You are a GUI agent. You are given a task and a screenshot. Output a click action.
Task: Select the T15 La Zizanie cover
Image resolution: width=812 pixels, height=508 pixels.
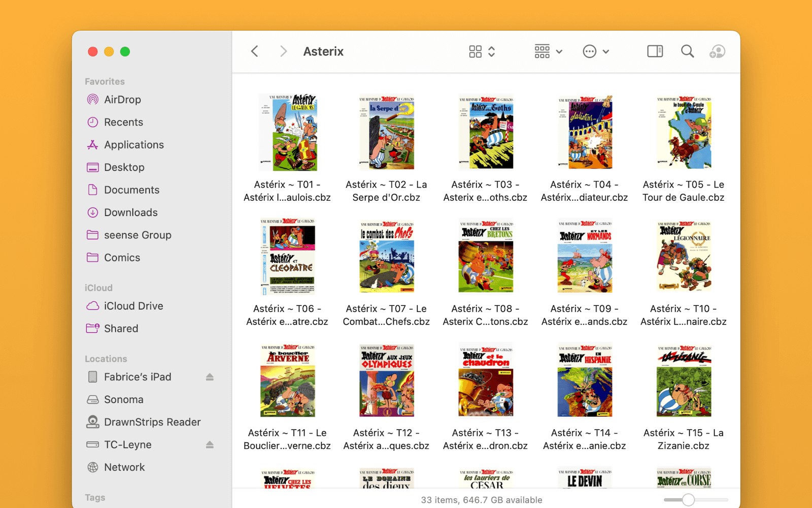[684, 381]
